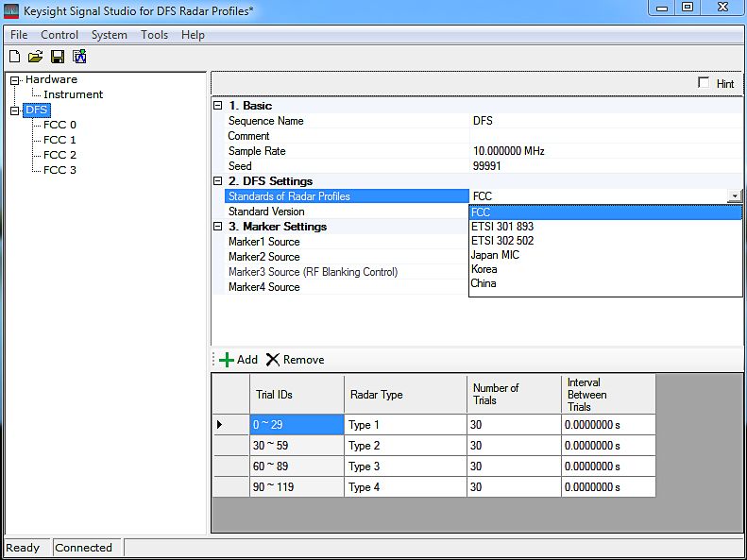Click the row selector arrow of Type 1 row
Image resolution: width=747 pixels, height=560 pixels.
point(231,424)
